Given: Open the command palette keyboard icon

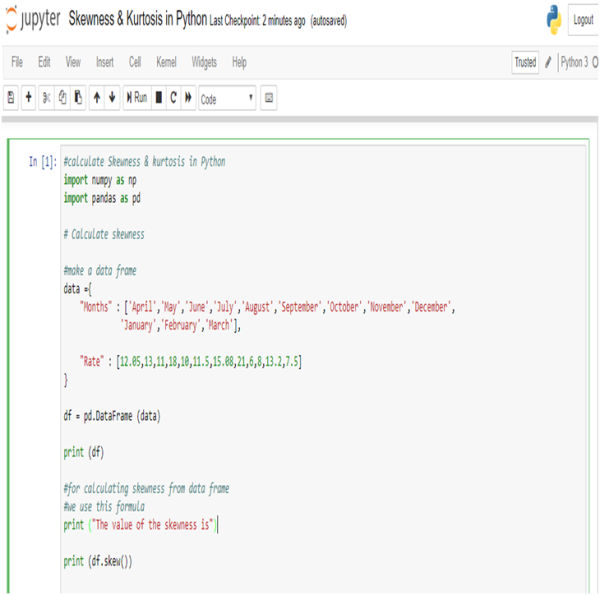Looking at the screenshot, I should coord(269,99).
